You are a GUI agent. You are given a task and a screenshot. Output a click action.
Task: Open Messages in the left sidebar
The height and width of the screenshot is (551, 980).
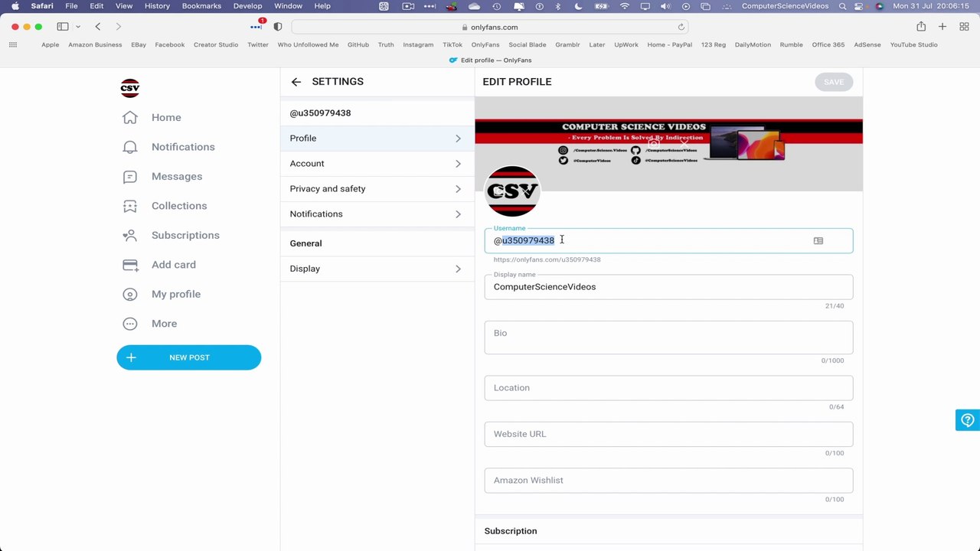tap(162, 176)
